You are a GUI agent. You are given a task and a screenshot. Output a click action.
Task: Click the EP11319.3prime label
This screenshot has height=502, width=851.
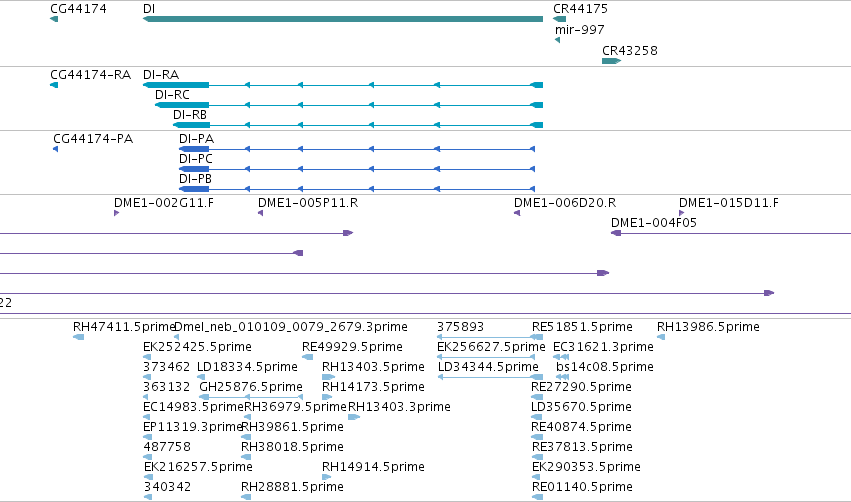(x=193, y=427)
